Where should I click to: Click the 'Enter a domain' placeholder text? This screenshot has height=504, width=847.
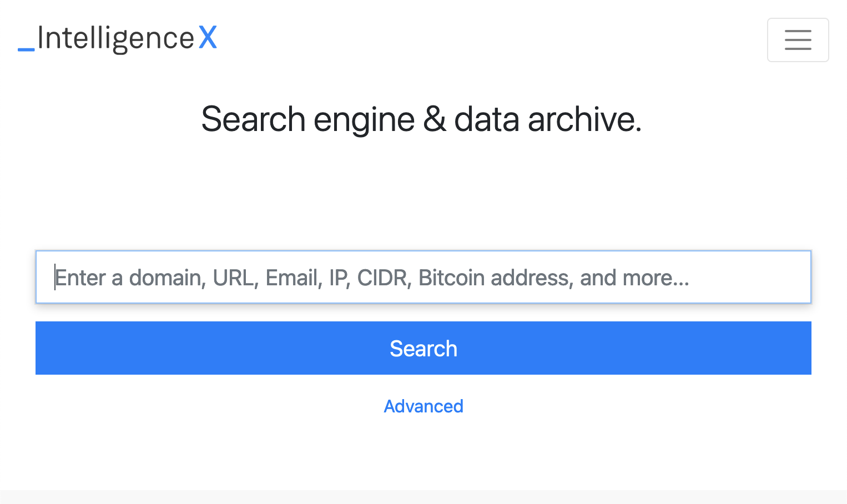129,278
